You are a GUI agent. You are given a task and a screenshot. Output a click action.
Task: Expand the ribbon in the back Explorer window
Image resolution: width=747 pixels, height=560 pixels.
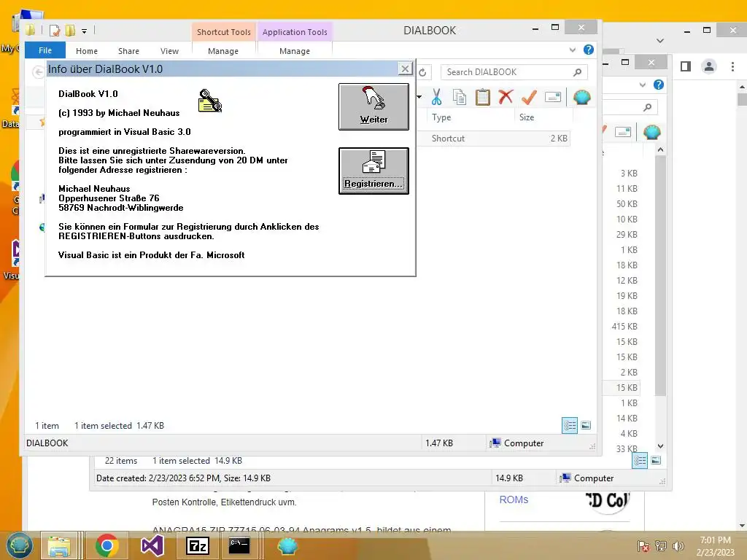[643, 85]
